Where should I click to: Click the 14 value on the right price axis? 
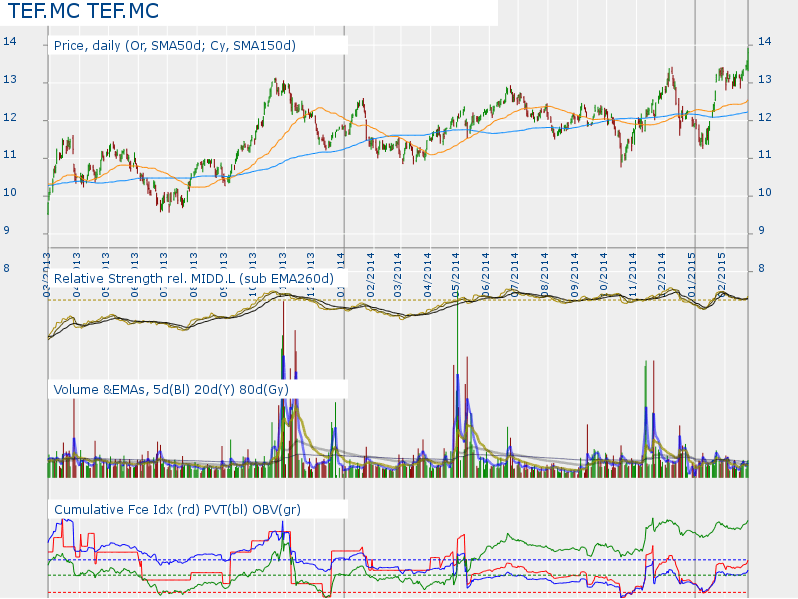click(764, 42)
